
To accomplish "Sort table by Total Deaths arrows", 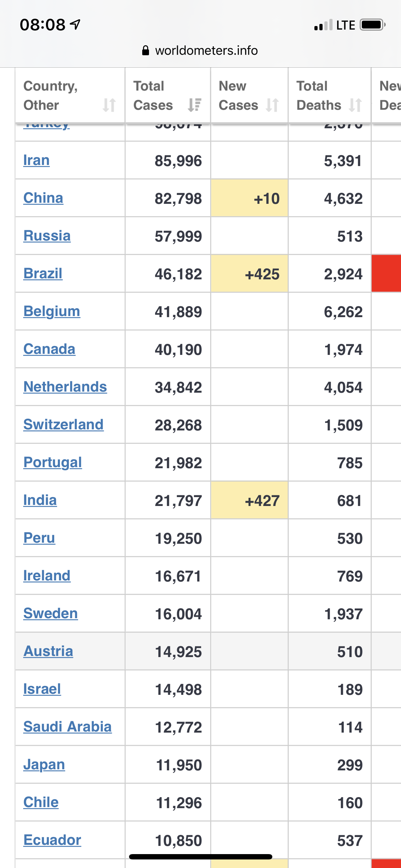I will (355, 105).
